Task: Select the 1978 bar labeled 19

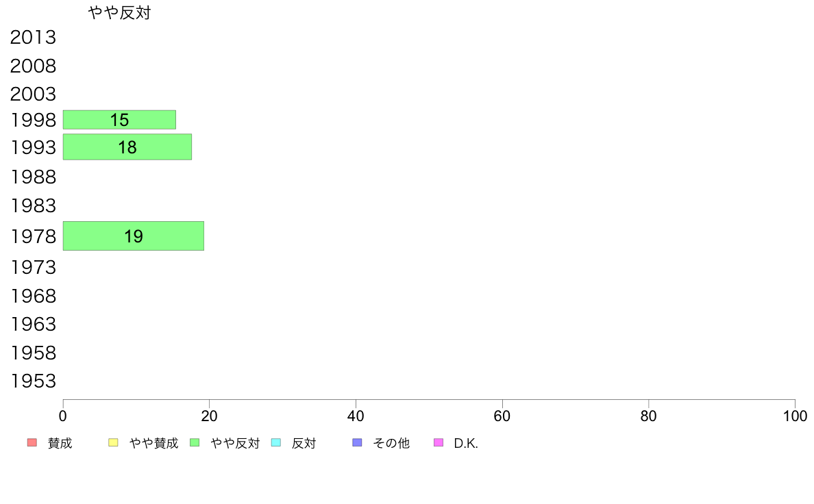Action: [x=134, y=236]
